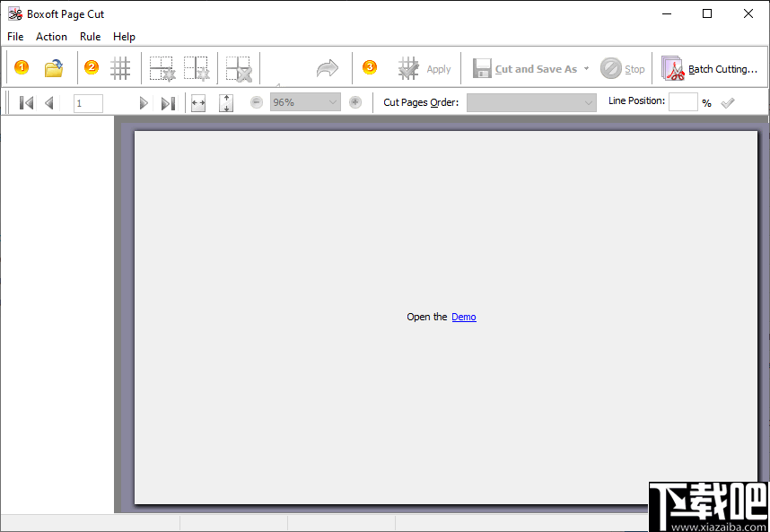This screenshot has height=532, width=770.
Task: Open the Rule menu
Action: [x=90, y=37]
